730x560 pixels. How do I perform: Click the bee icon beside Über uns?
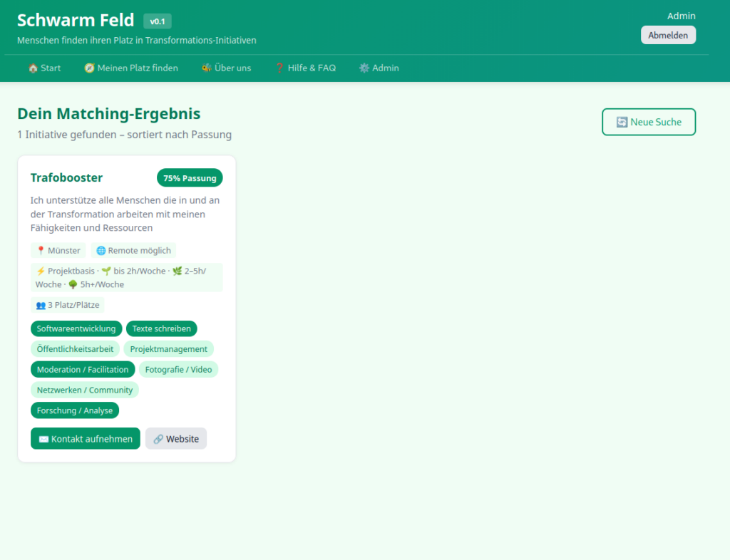tap(206, 68)
